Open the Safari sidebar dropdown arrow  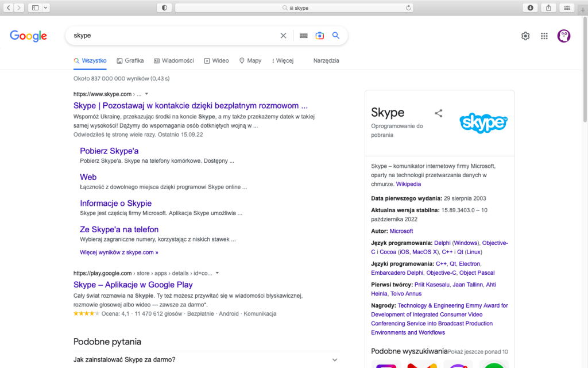click(x=46, y=7)
